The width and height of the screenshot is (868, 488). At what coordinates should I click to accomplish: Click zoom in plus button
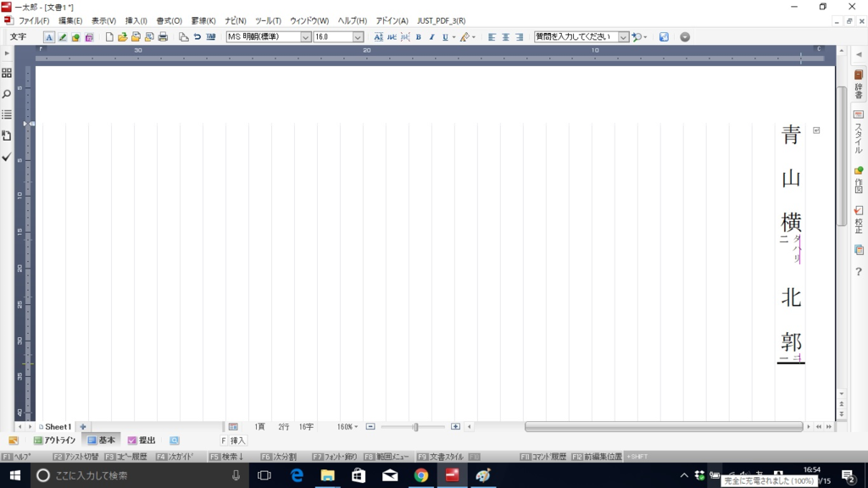(455, 427)
